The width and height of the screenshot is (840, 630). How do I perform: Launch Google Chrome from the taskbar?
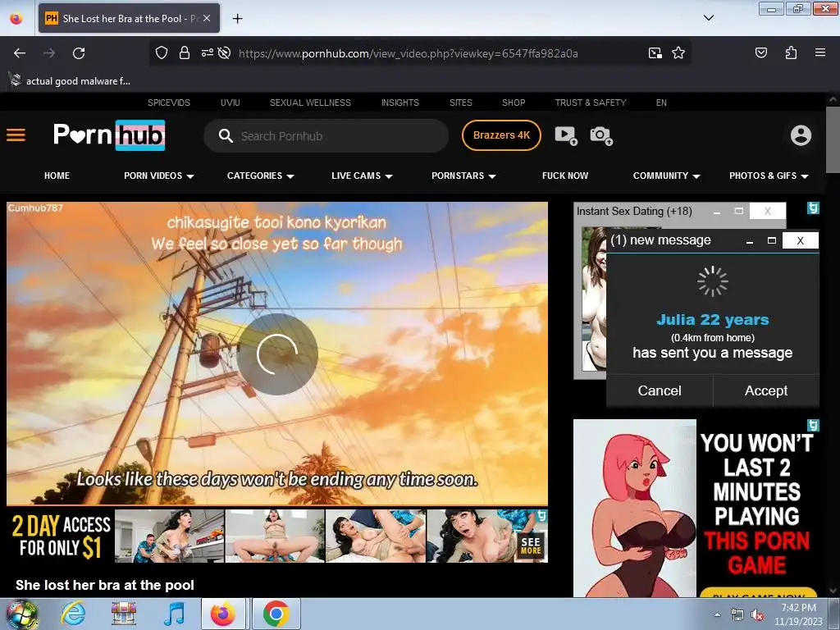(x=276, y=614)
